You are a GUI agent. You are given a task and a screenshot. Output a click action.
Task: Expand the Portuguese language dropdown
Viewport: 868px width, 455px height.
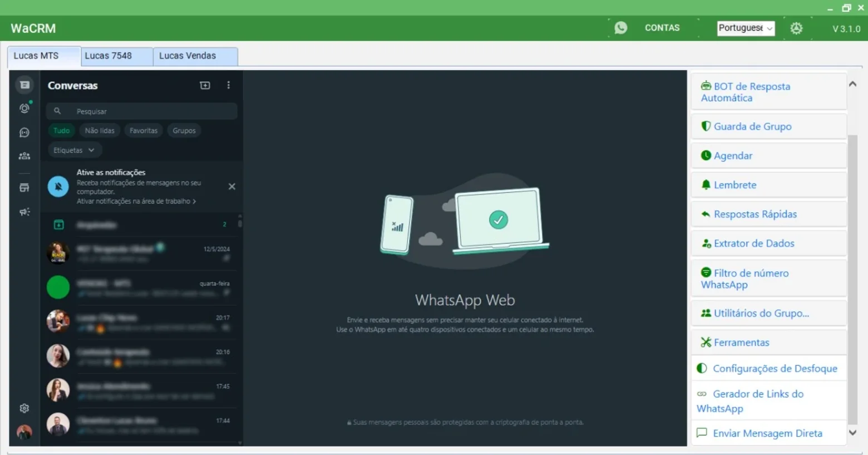(x=746, y=28)
